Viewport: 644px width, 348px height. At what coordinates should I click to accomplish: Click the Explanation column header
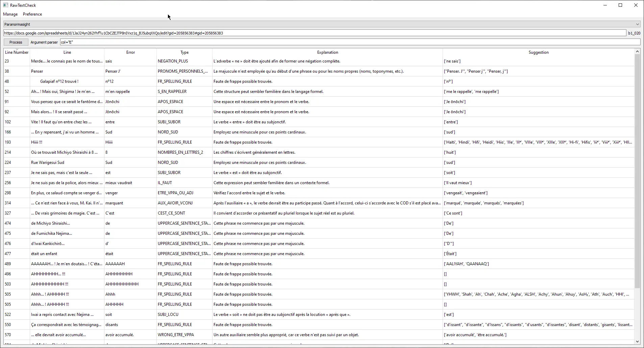327,52
